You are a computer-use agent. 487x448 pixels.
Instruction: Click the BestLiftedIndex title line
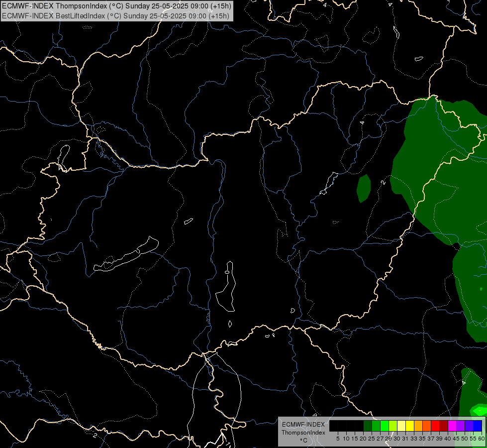[x=115, y=16]
